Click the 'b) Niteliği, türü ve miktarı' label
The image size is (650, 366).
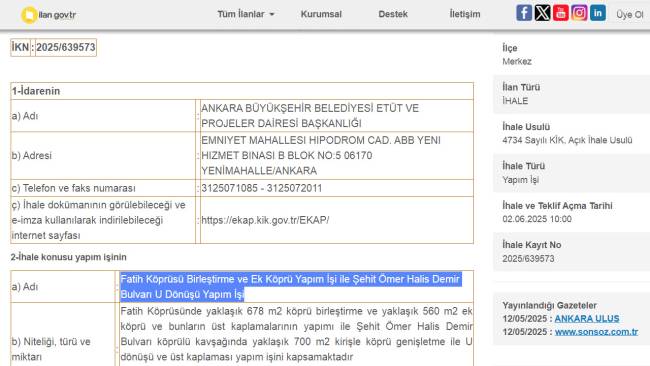pyautogui.click(x=51, y=349)
